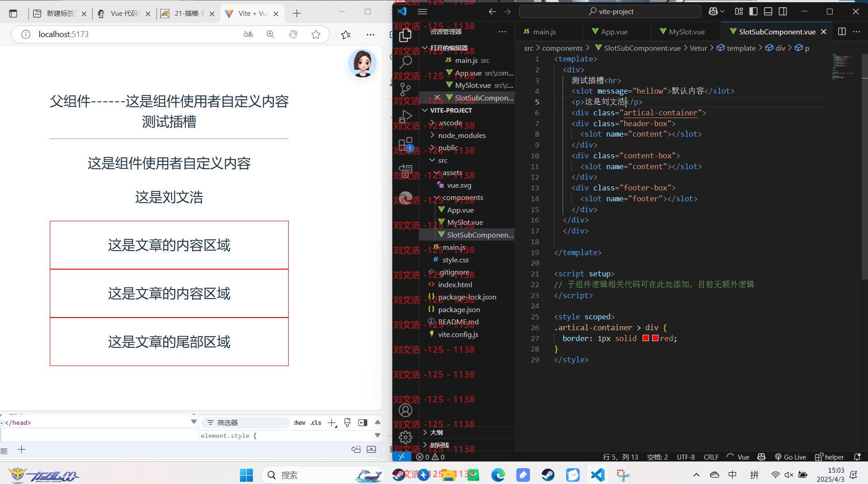Screen dimensions: 868x484
Task: Open the Accounts icon in VS Code
Action: coord(405,410)
